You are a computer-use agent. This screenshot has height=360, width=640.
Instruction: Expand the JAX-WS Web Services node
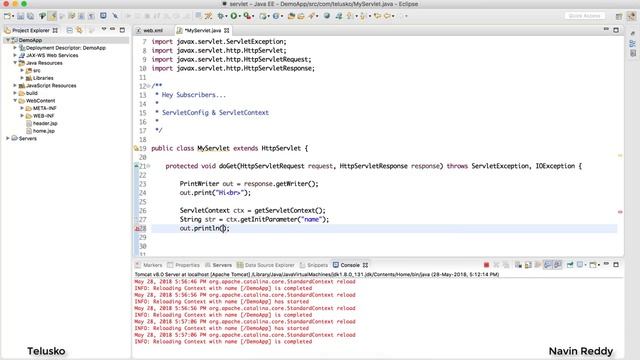[x=15, y=55]
